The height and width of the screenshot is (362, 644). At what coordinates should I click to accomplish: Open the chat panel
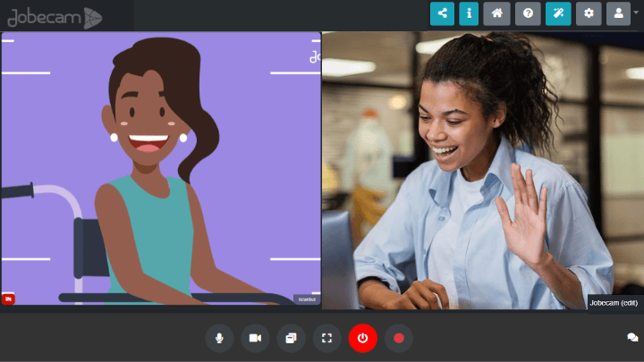632,338
